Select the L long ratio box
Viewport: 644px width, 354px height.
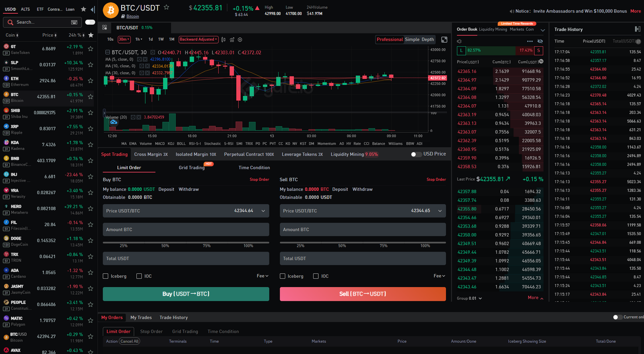[461, 50]
